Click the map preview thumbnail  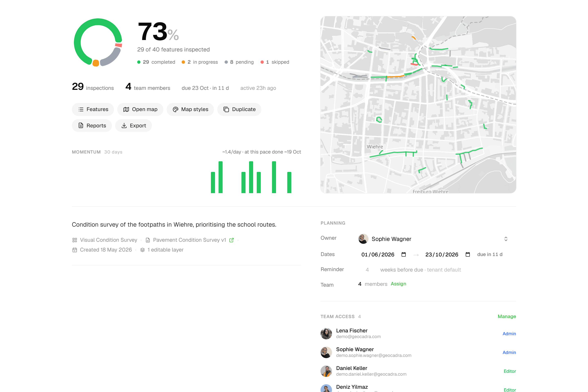(418, 105)
